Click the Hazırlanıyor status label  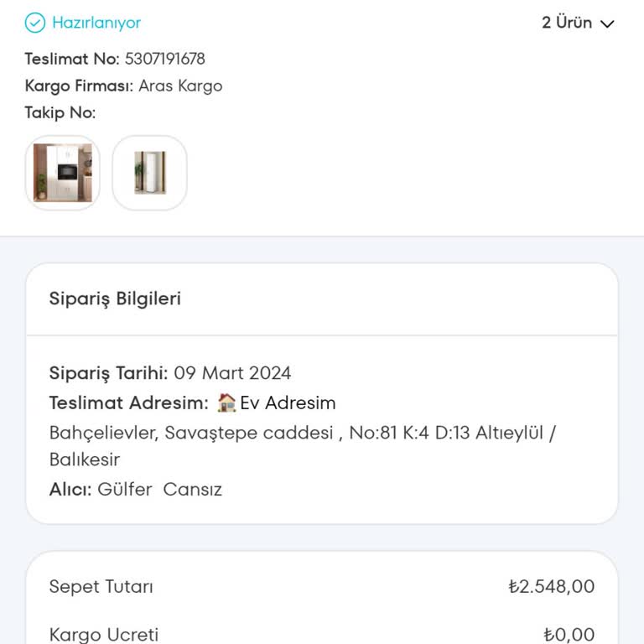tap(96, 23)
